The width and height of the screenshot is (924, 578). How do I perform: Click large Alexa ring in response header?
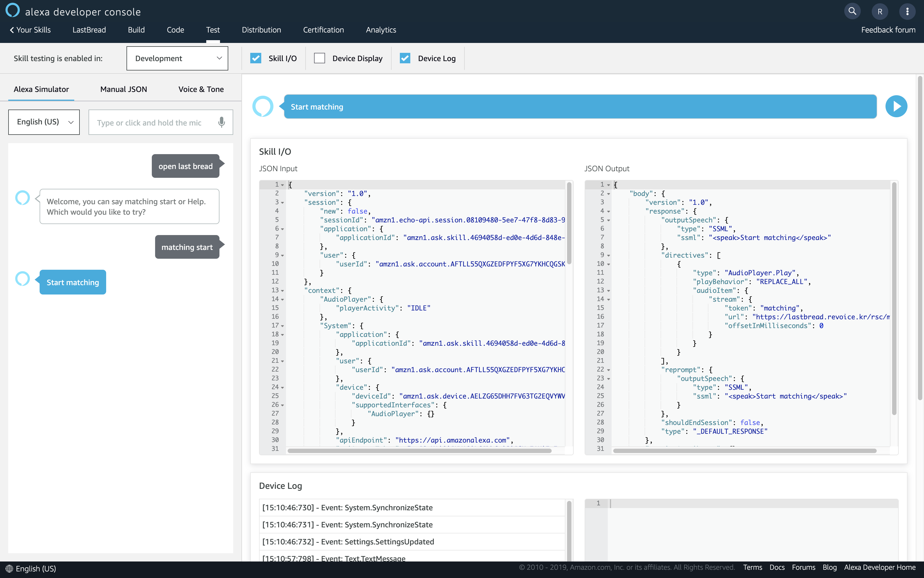[263, 106]
